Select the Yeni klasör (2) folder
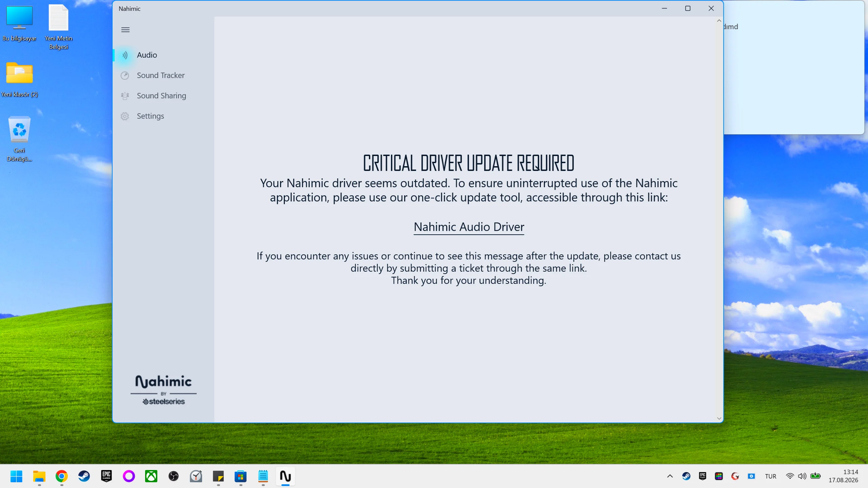Viewport: 868px width, 488px height. [19, 80]
